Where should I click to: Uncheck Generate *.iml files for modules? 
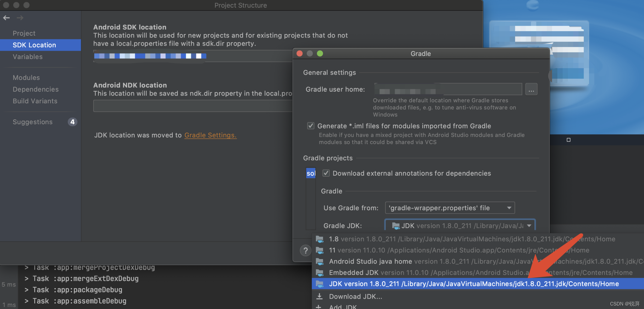pyautogui.click(x=311, y=126)
